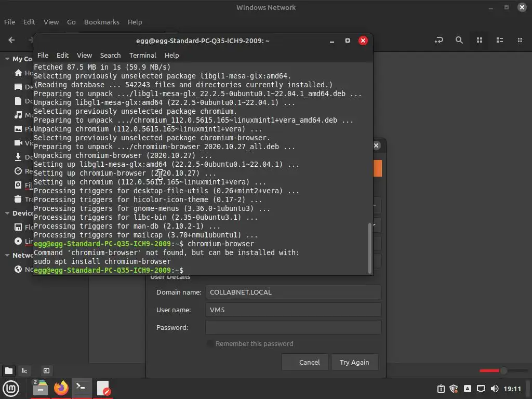This screenshot has height=399, width=532.
Task: Open Downloads folder icon in sidebar
Action: coord(18,157)
